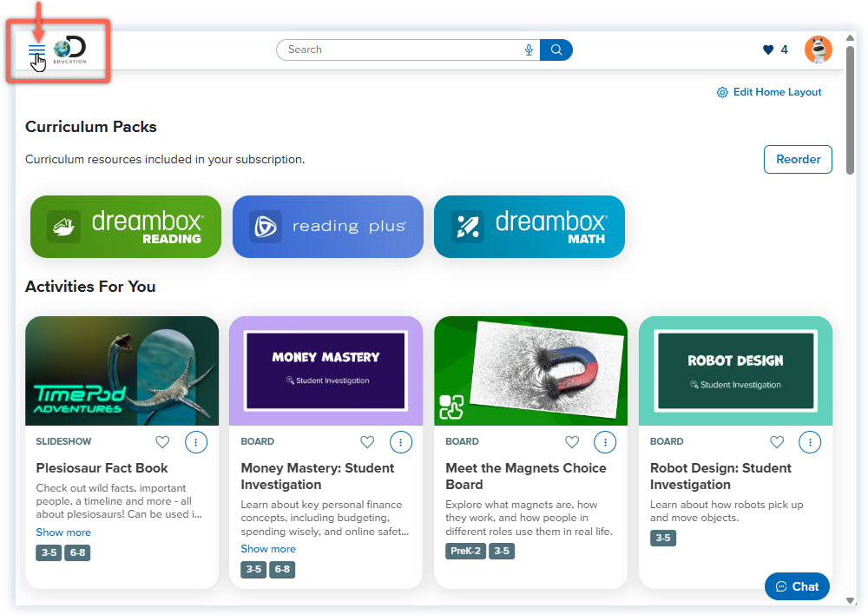This screenshot has width=868, height=615.
Task: Open more options for Plesiosaur Fact Book
Action: tap(196, 442)
